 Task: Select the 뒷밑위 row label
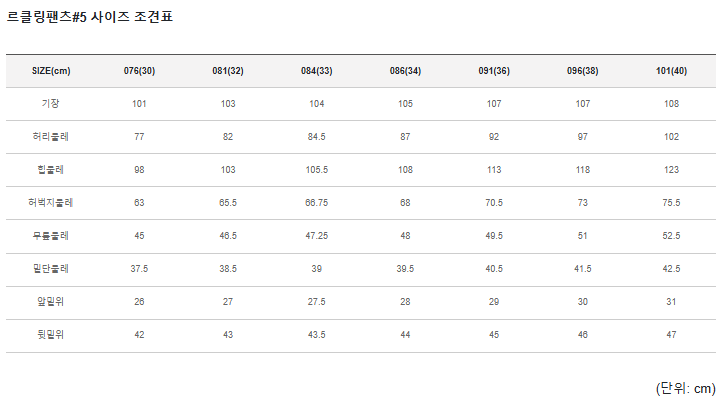[x=51, y=335]
